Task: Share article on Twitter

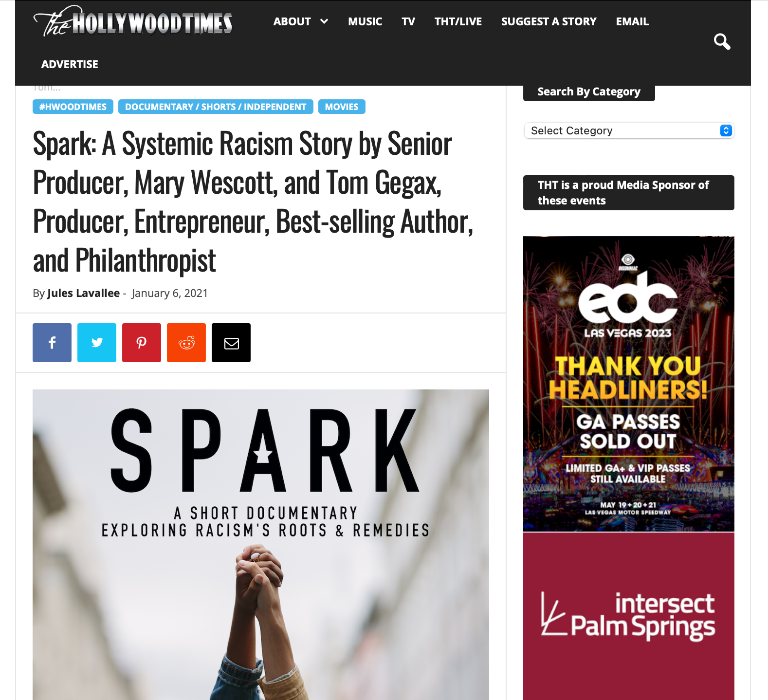Action: [x=97, y=343]
